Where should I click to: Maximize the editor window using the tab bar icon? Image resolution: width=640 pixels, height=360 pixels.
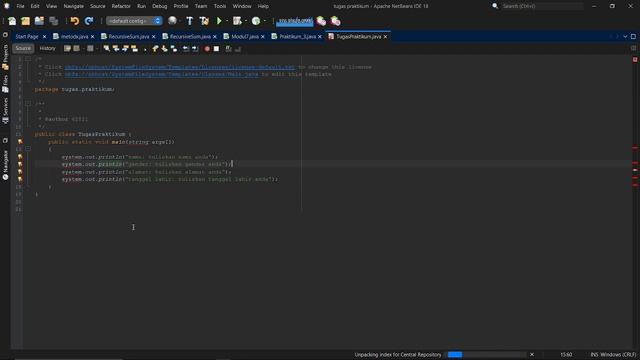point(633,36)
